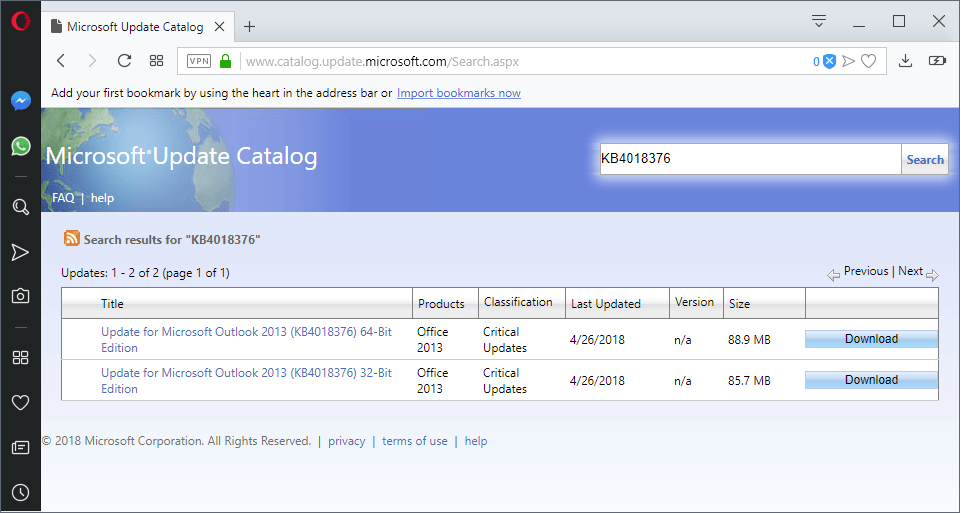This screenshot has width=960, height=513.
Task: Open the ad blocker shield icon
Action: click(x=830, y=61)
